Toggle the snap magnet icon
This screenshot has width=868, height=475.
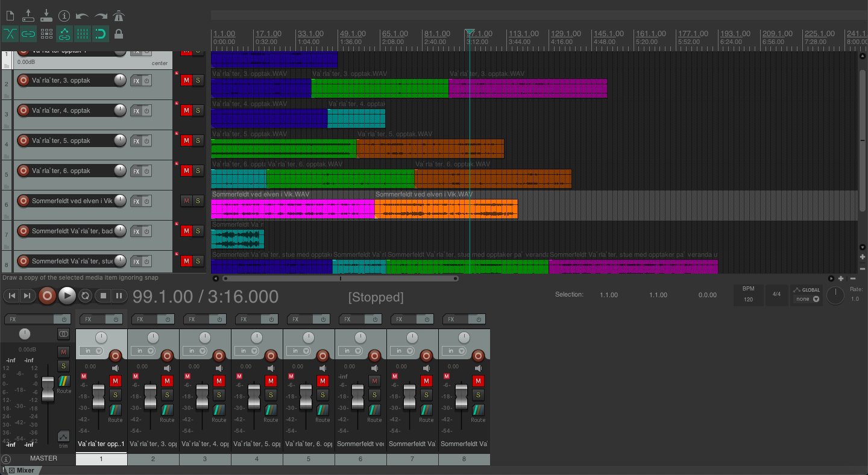101,34
